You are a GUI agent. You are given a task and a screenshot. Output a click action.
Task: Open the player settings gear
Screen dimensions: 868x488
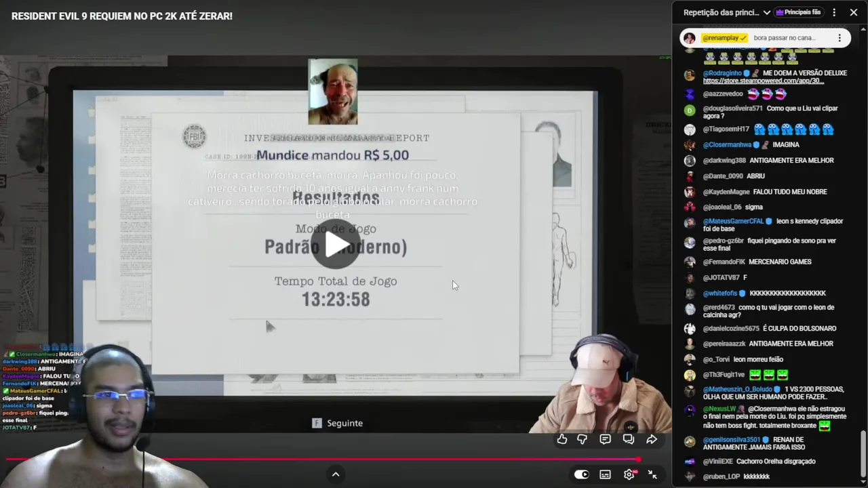pyautogui.click(x=629, y=474)
